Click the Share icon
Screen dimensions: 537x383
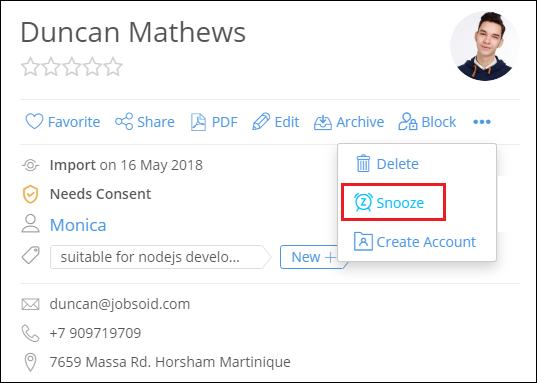click(x=124, y=121)
